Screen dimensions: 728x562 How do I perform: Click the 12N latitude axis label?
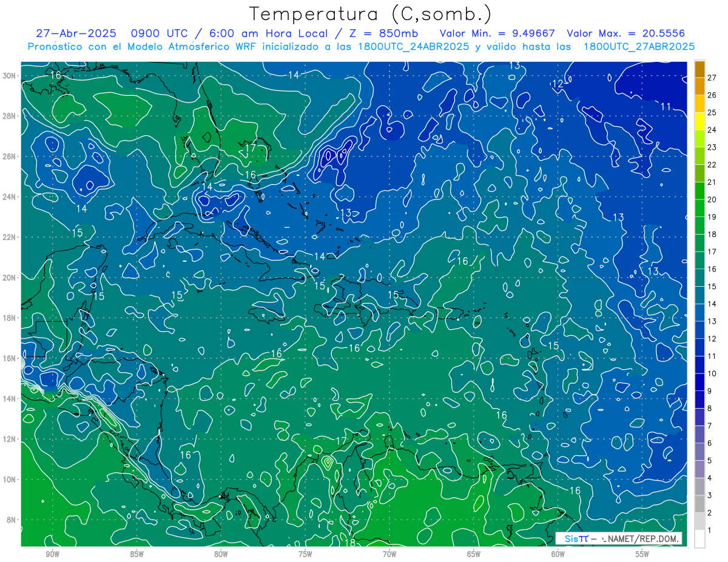pos(10,439)
